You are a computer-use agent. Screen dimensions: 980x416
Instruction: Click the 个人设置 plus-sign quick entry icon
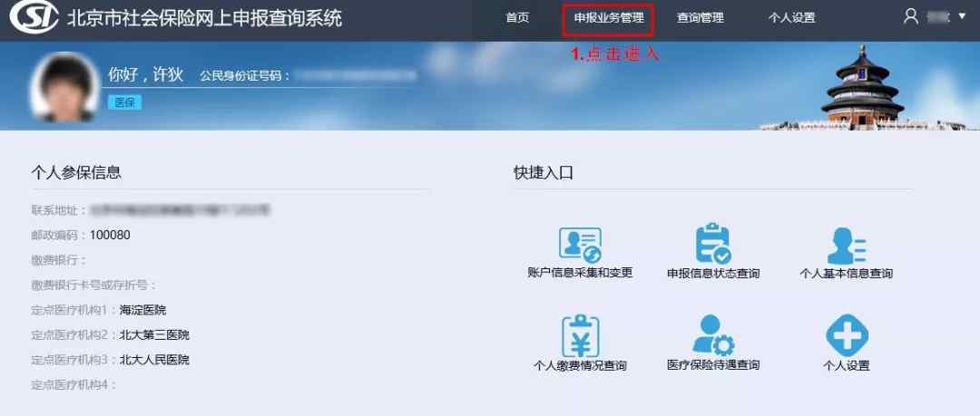click(846, 334)
